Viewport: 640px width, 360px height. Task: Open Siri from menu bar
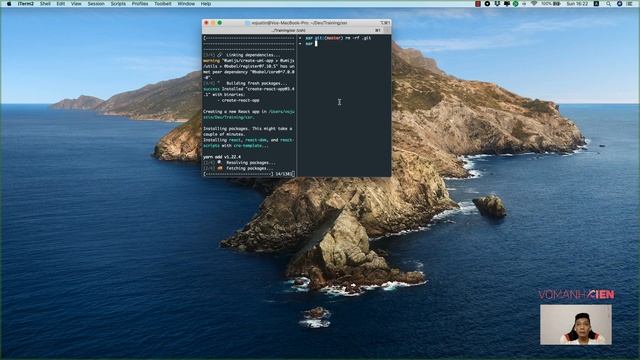coord(619,4)
